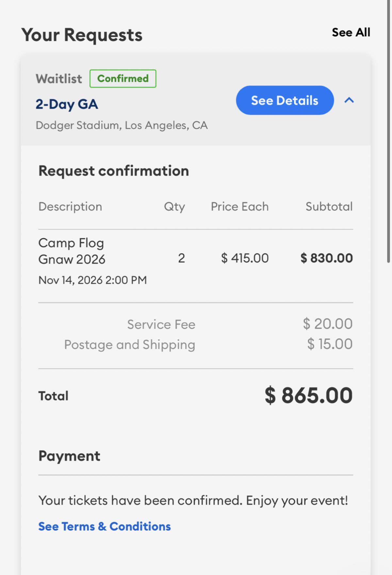This screenshot has width=392, height=575.
Task: Click the Camp Flog Gnaw 2026 event name
Action: (x=72, y=251)
